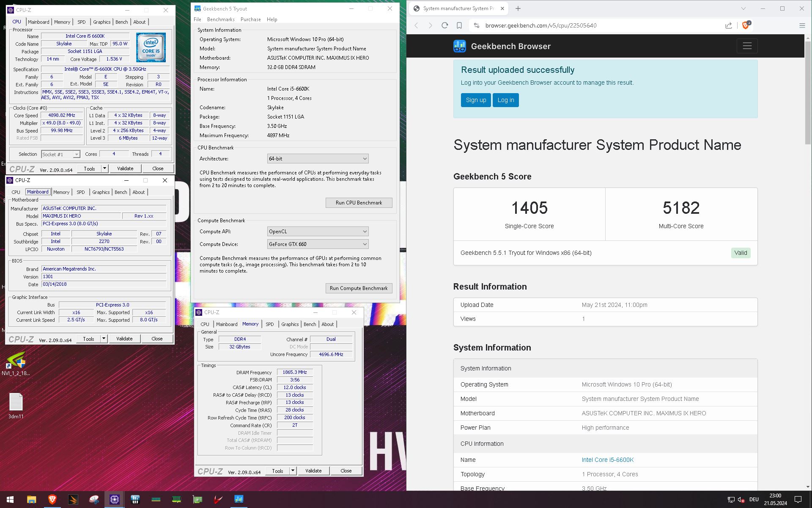This screenshot has width=812, height=508.
Task: Open the Architecture 64-bit dropdown
Action: (x=318, y=159)
